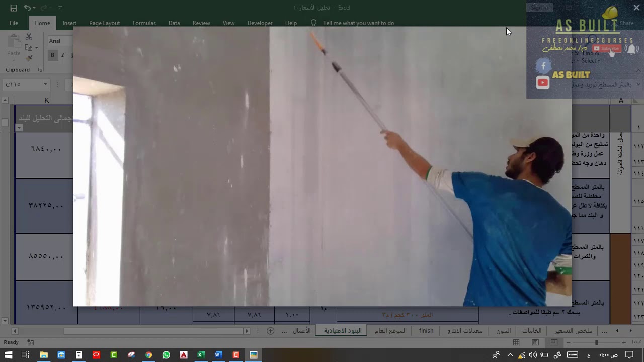The height and width of the screenshot is (362, 644).
Task: Open File Explorer from taskbar
Action: coord(44,355)
